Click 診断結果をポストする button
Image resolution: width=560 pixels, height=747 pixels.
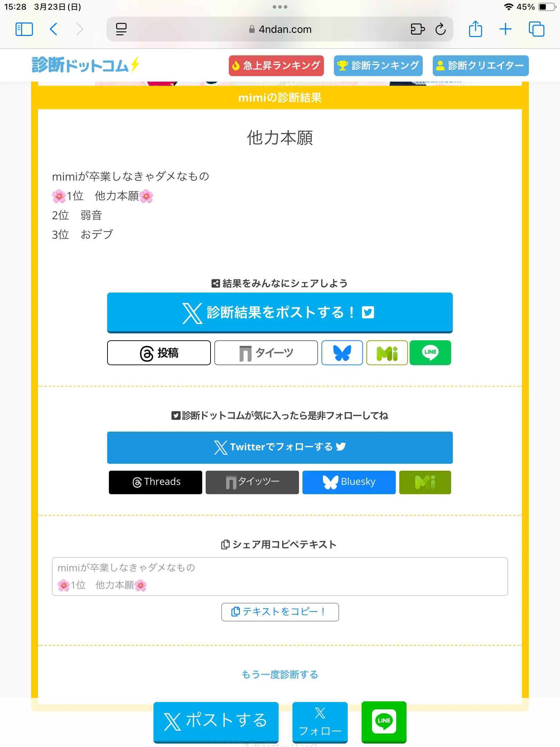[x=280, y=313]
